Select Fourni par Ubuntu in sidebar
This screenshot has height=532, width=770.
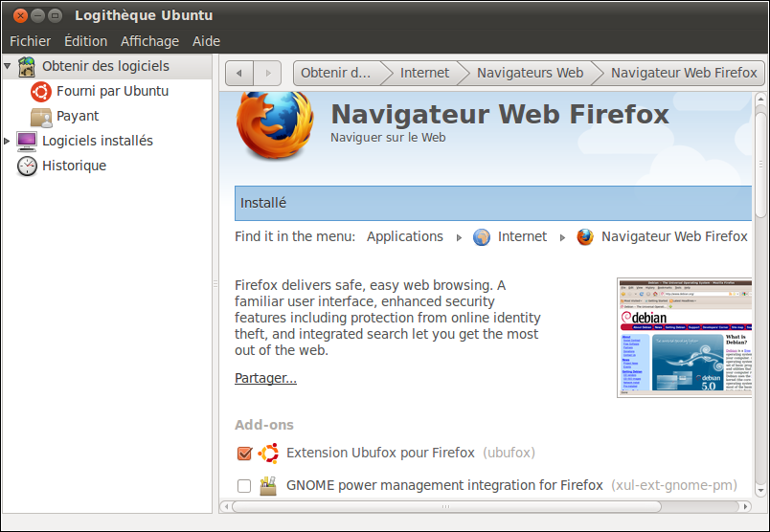(112, 91)
